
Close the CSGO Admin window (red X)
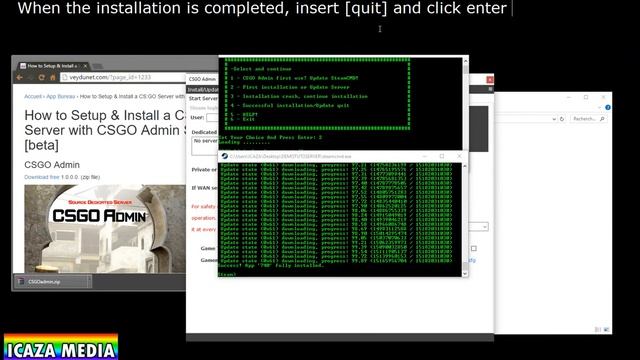point(490,80)
